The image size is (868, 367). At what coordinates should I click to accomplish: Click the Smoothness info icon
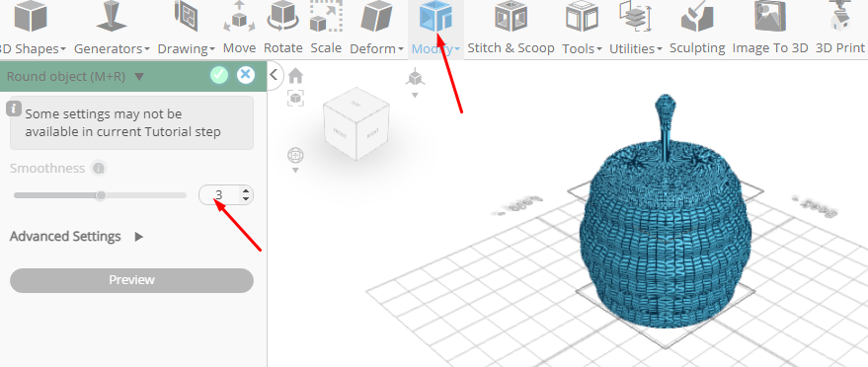(99, 168)
